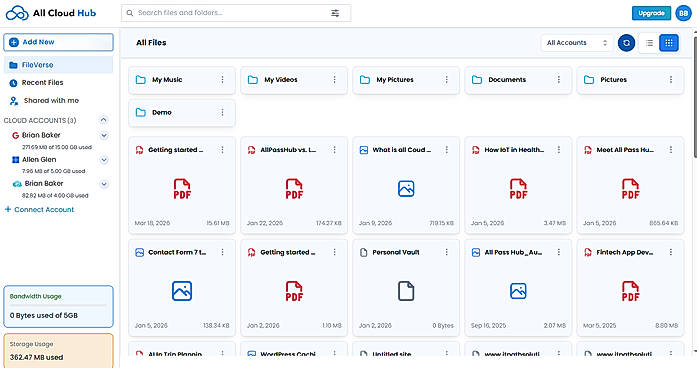The image size is (697, 368).
Task: Open options for Personal Vault file
Action: tap(446, 252)
